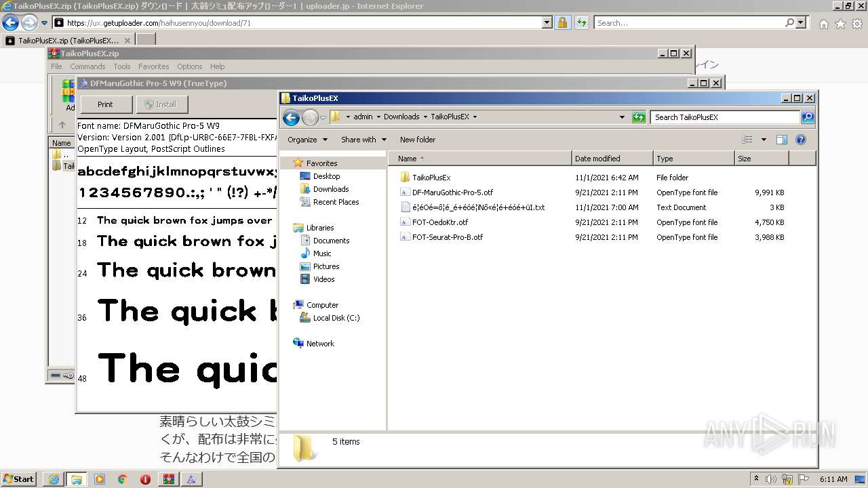This screenshot has width=868, height=488.
Task: Refresh the Internet Explorer page
Action: tap(581, 22)
